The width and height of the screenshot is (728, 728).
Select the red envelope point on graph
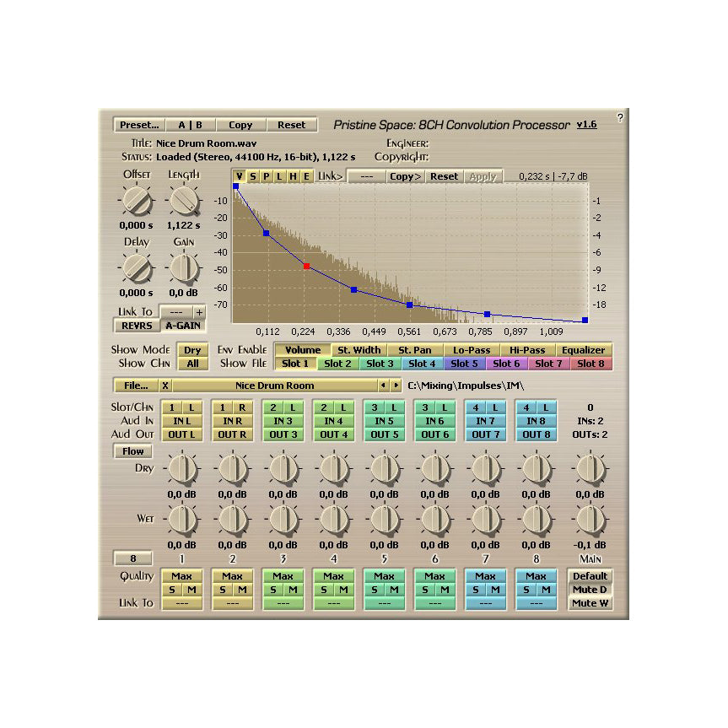tap(306, 266)
